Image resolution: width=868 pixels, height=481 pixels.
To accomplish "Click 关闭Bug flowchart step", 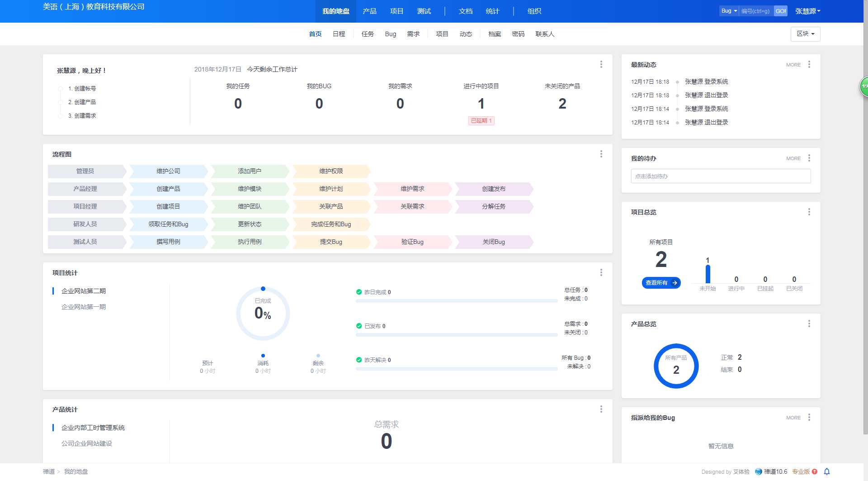I will pyautogui.click(x=494, y=242).
